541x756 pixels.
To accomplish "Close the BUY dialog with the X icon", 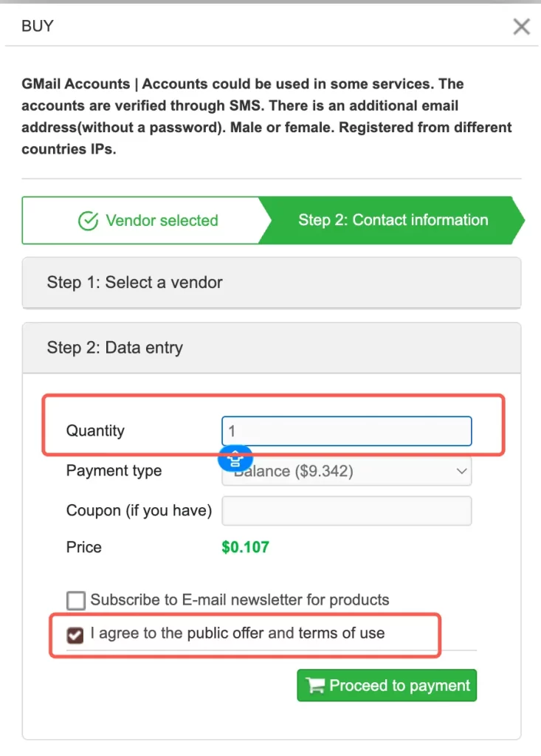I will (521, 27).
